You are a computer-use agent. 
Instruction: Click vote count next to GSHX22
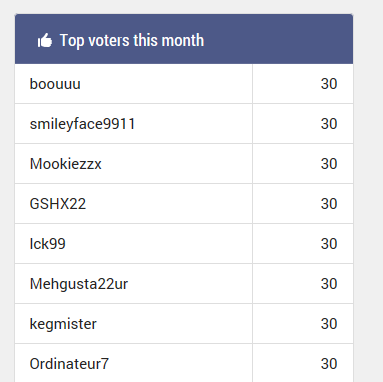coord(329,204)
